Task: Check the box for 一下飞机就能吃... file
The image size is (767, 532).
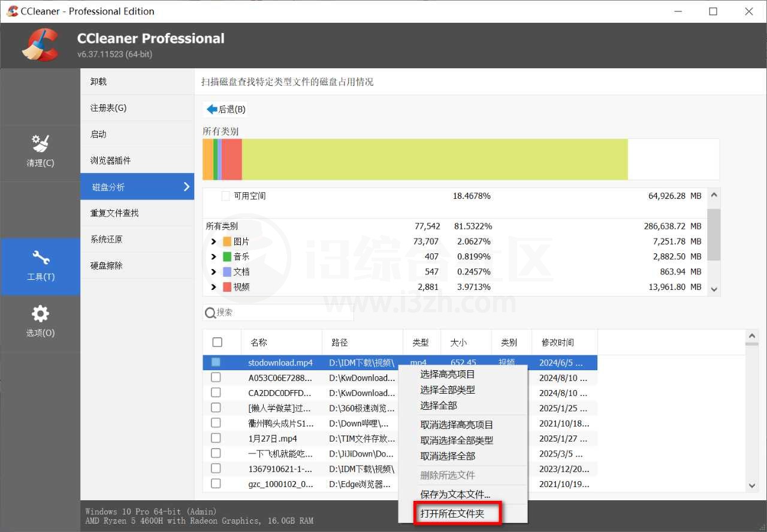Action: click(x=216, y=453)
